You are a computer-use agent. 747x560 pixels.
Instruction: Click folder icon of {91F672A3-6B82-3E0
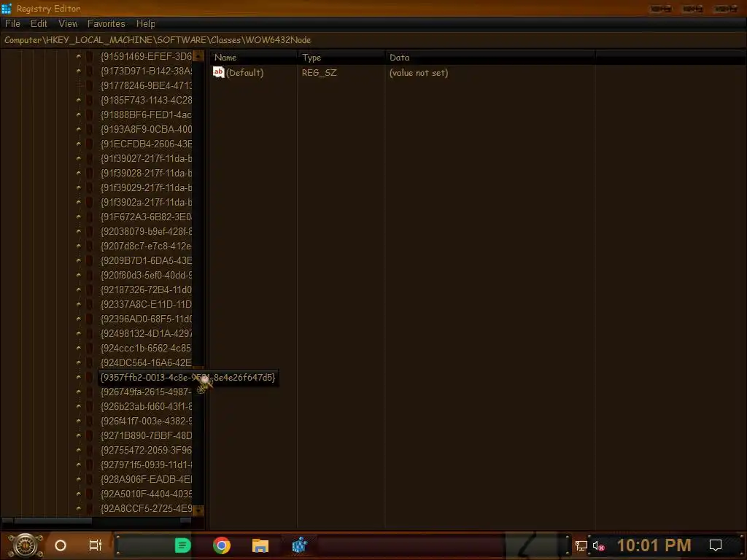(x=90, y=217)
